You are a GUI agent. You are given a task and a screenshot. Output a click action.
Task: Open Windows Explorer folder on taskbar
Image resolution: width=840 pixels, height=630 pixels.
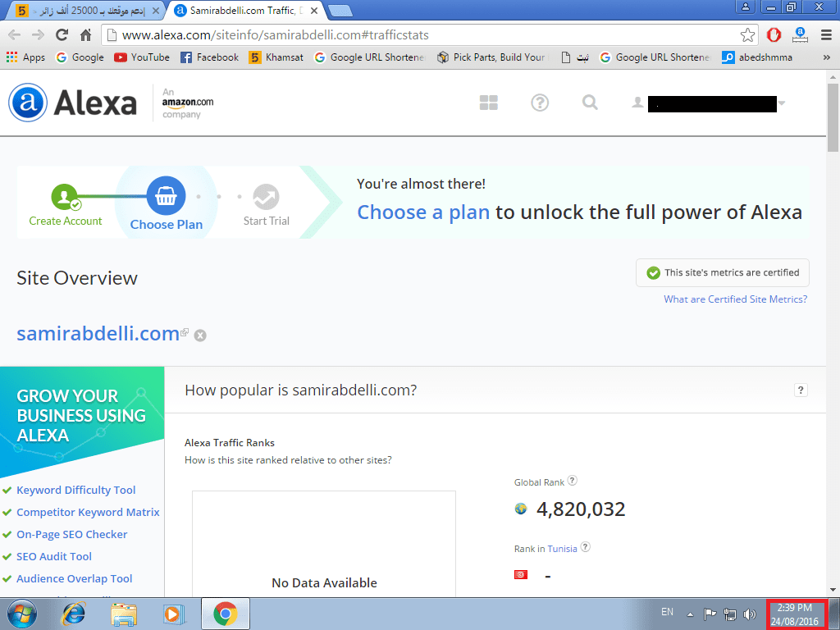[124, 614]
